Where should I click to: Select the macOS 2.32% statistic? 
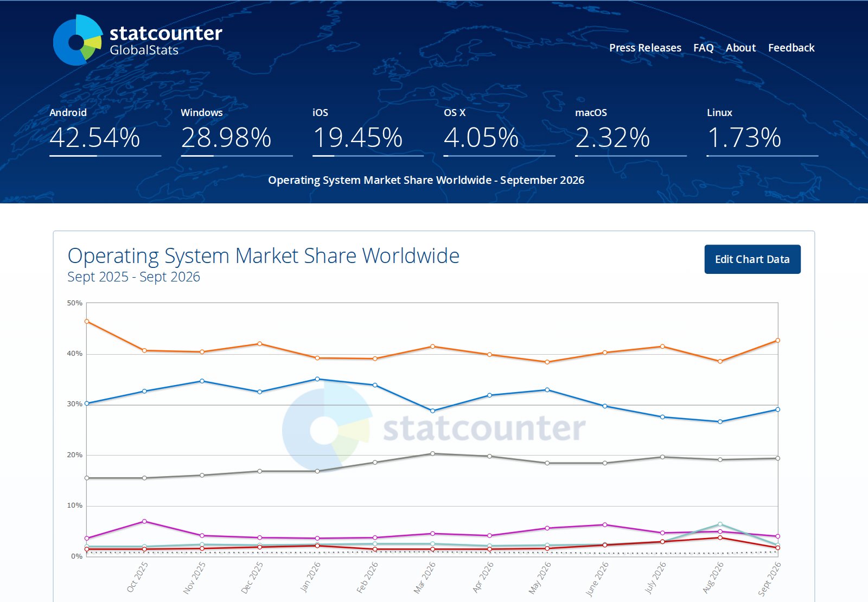631,131
